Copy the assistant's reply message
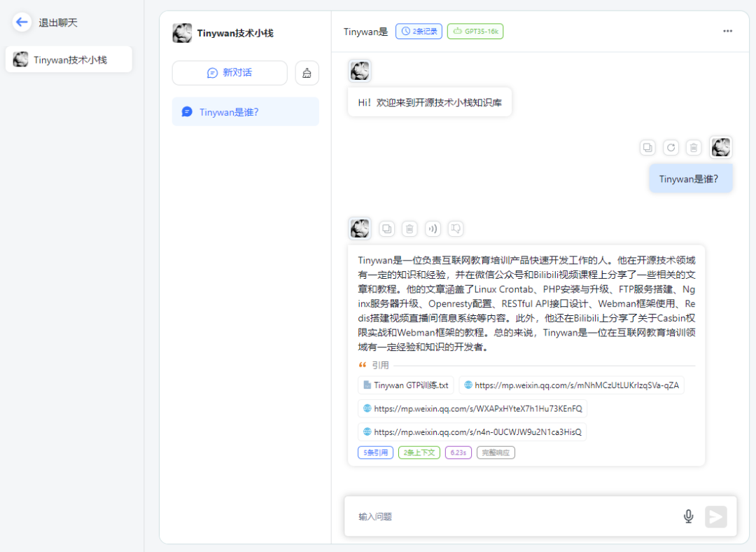The width and height of the screenshot is (756, 552). (x=386, y=228)
